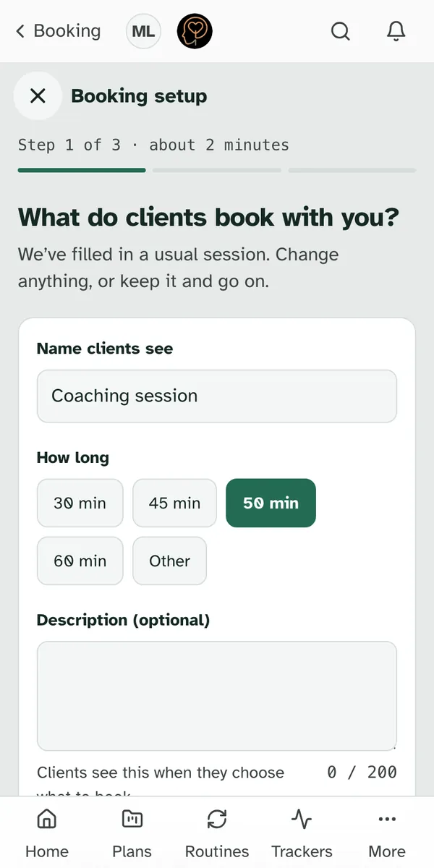
Task: Click the "How long" label
Action: tap(73, 458)
